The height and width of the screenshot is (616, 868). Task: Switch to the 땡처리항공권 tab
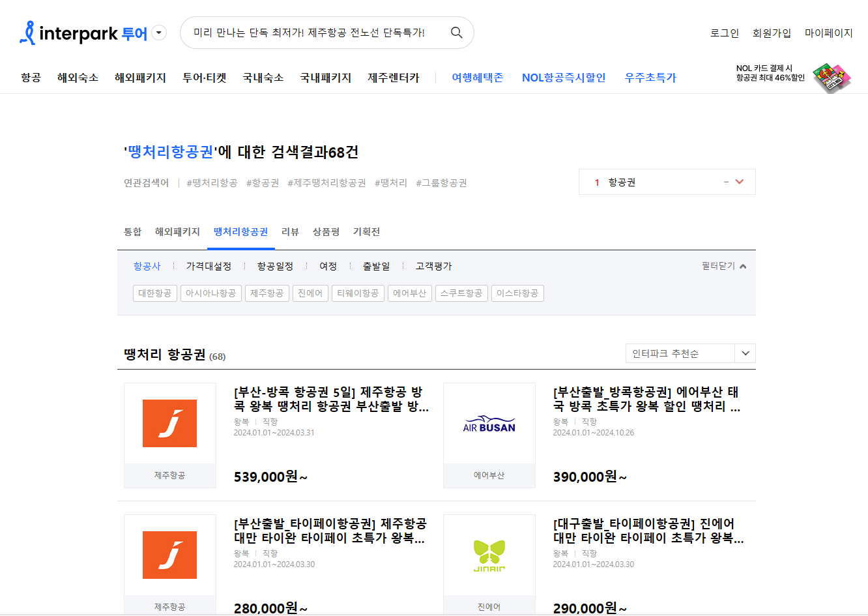[240, 232]
